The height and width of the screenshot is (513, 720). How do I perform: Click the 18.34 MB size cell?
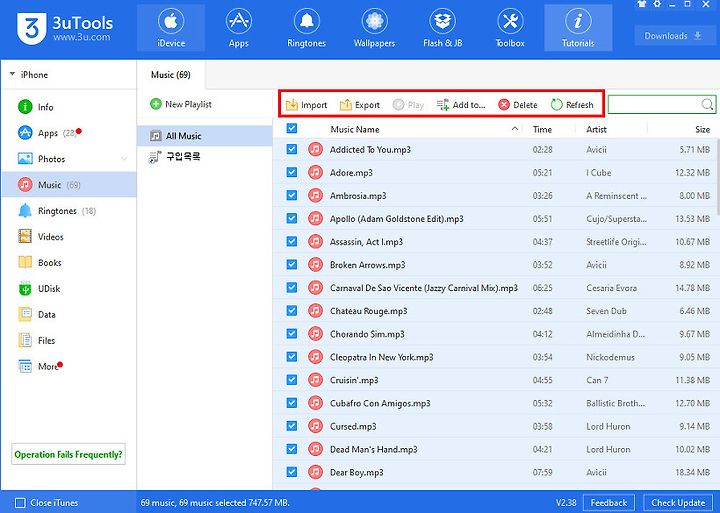pyautogui.click(x=693, y=472)
